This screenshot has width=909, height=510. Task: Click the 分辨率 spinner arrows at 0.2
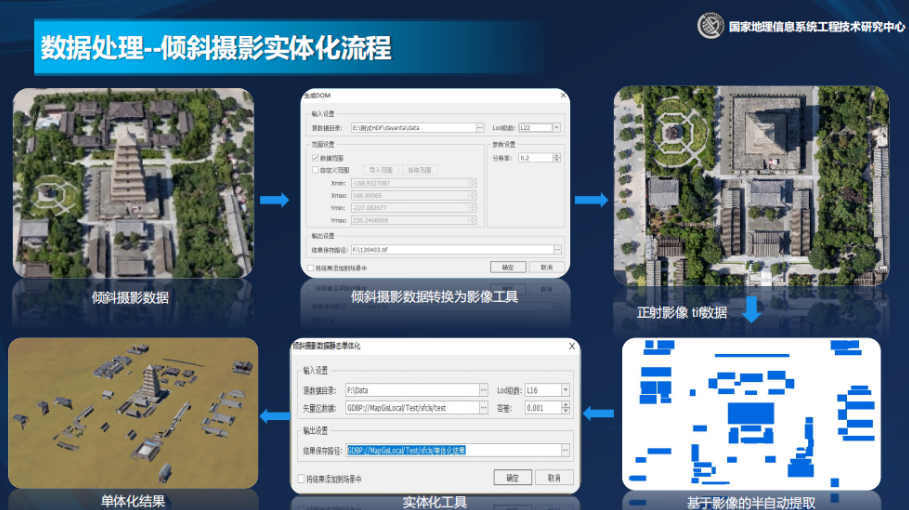[555, 158]
